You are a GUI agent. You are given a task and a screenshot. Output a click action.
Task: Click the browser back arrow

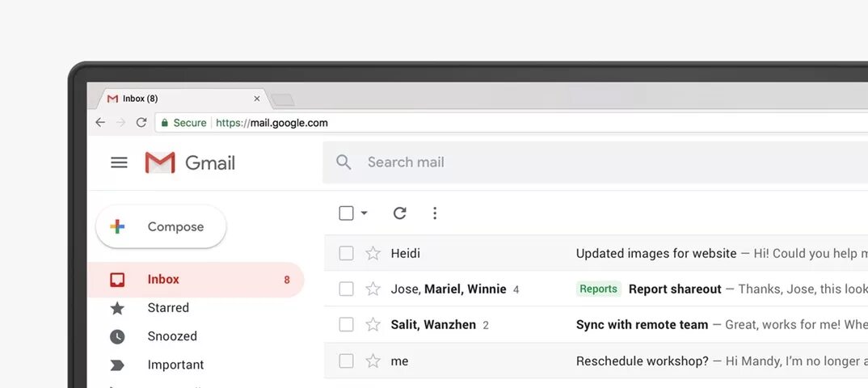pos(99,122)
